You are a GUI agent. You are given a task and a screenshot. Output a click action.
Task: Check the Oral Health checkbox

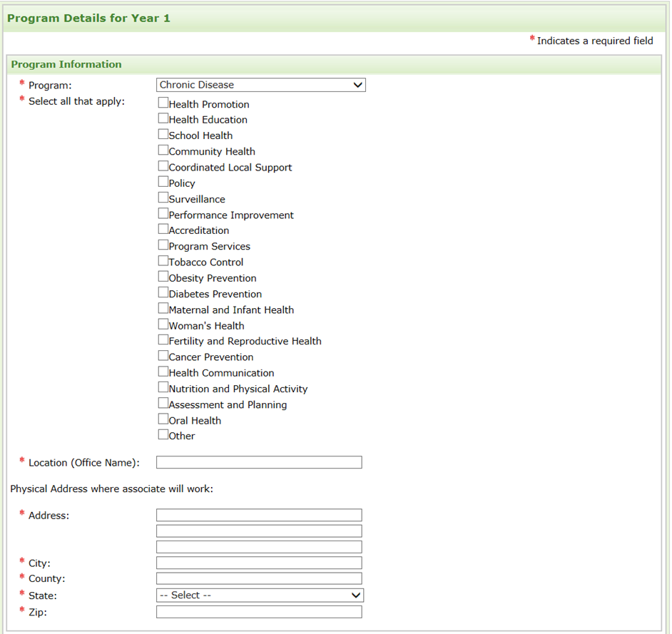pyautogui.click(x=163, y=419)
